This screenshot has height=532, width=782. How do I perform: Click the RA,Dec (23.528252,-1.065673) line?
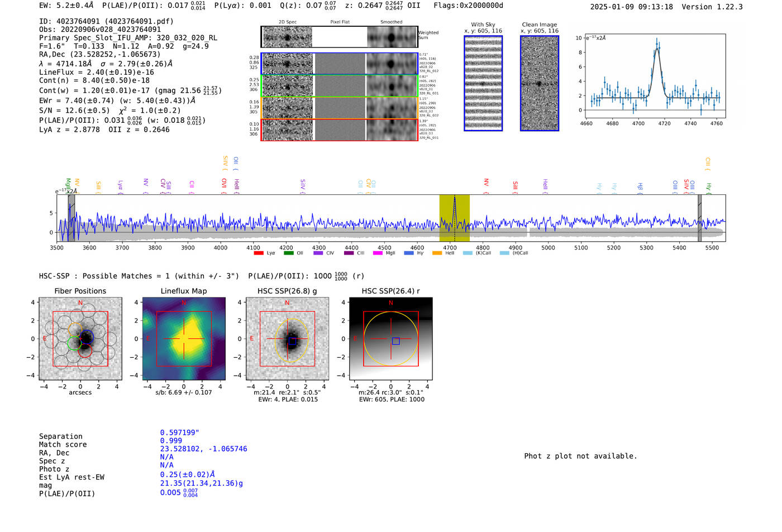point(100,54)
